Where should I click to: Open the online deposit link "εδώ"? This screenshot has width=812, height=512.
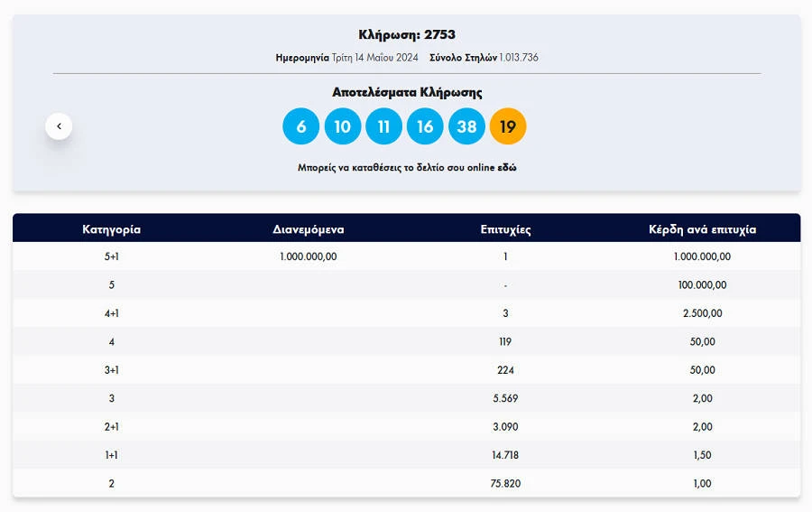507,167
